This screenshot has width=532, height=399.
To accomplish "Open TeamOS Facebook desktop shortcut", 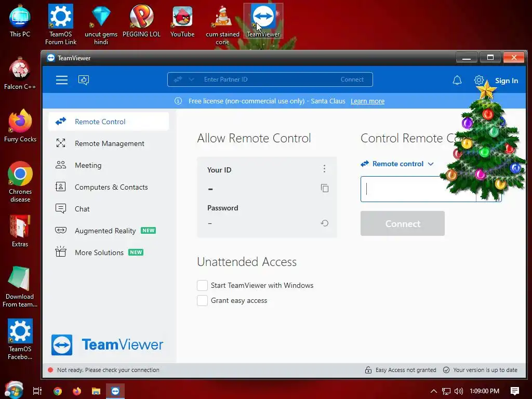I will [x=20, y=339].
